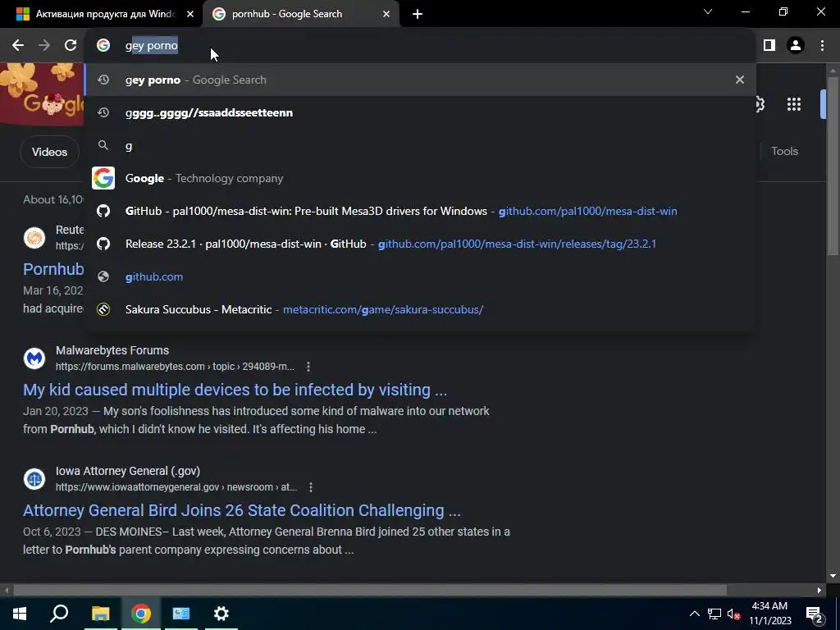Open the Release 23.2.1 mesa-dist-win suggestion
Image resolution: width=840 pixels, height=630 pixels.
coord(419,244)
